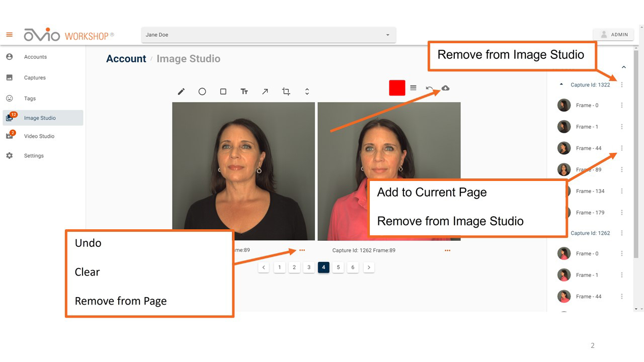Open three-dot menu under left image
The height and width of the screenshot is (362, 644).
(x=302, y=250)
